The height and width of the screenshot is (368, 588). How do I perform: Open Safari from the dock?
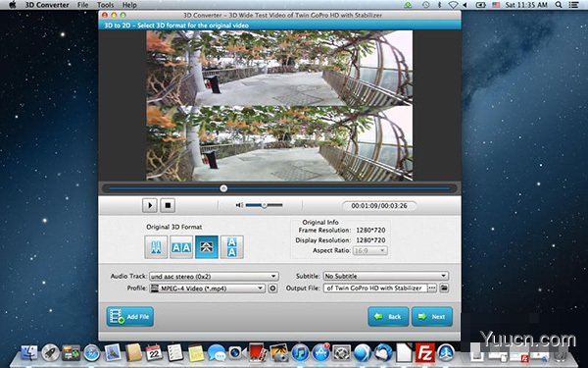click(x=92, y=352)
